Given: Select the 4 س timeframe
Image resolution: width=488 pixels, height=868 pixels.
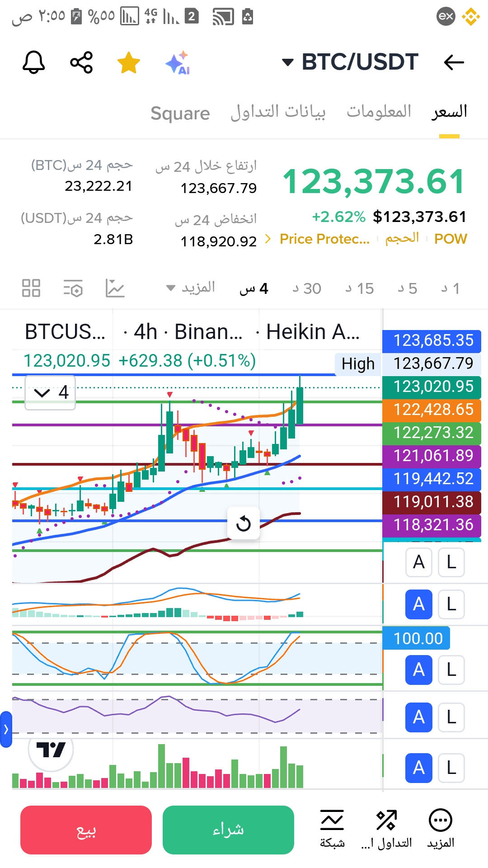Looking at the screenshot, I should coord(254,288).
